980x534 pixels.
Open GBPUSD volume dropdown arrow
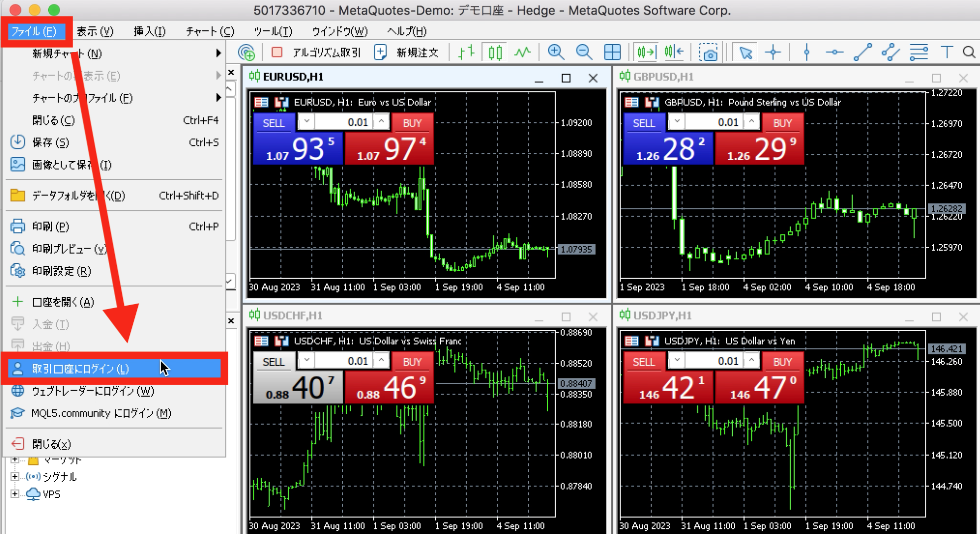click(x=677, y=121)
